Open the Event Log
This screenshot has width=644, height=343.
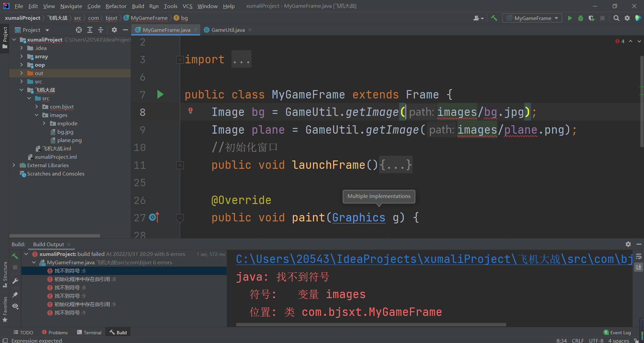[617, 332]
